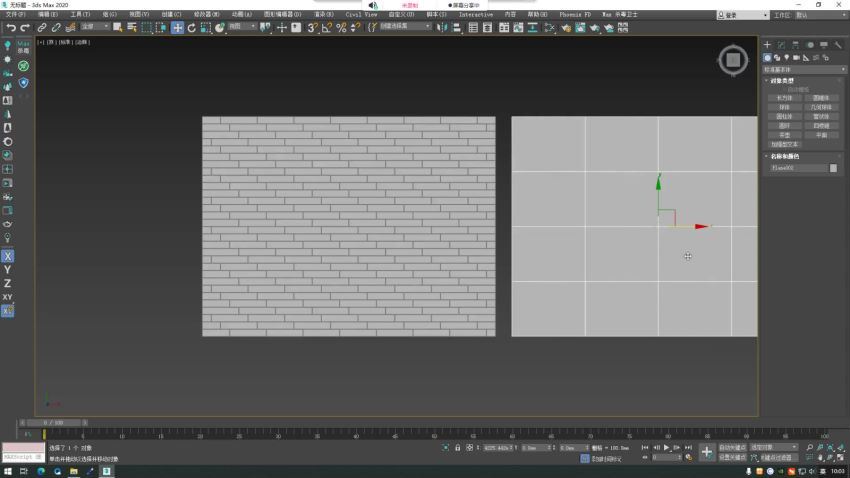This screenshot has height=478, width=850.
Task: Open the Modify tab in command panel
Action: 781,45
